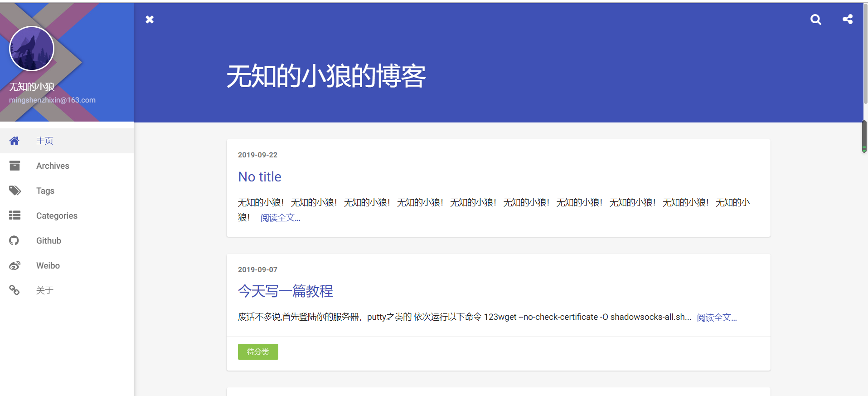
Task: Click the search magnifier icon
Action: pos(815,20)
